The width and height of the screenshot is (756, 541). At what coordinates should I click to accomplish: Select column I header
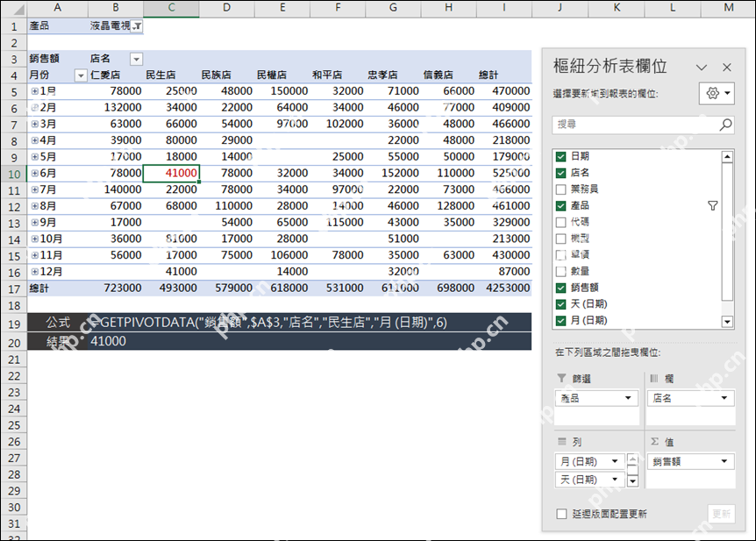504,8
